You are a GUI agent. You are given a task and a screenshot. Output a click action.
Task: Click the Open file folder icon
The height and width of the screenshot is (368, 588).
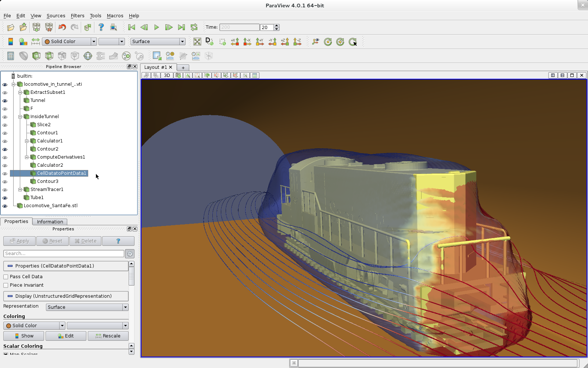point(11,27)
